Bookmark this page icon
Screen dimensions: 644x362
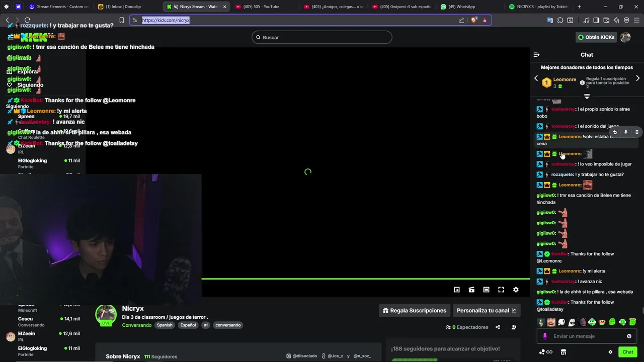(x=122, y=20)
